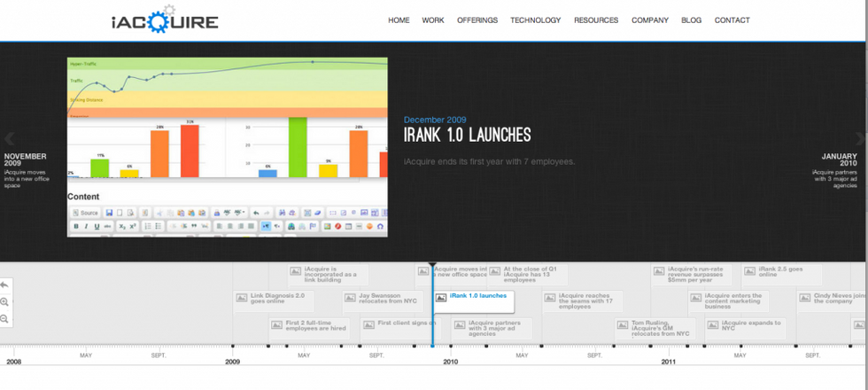Click the blue current-position line on timeline
The image size is (868, 390).
pos(432,305)
